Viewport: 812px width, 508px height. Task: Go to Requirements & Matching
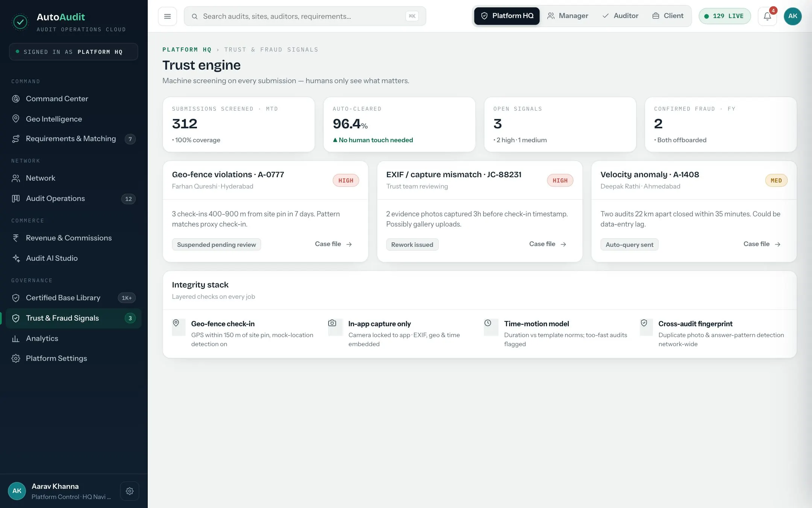[73, 139]
